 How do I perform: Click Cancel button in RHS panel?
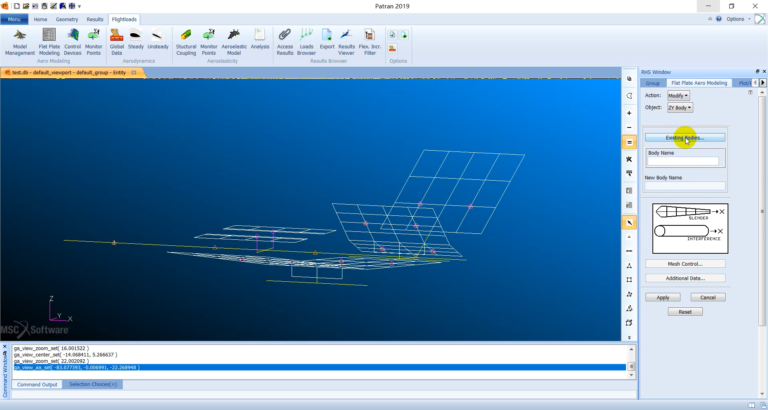(x=708, y=297)
